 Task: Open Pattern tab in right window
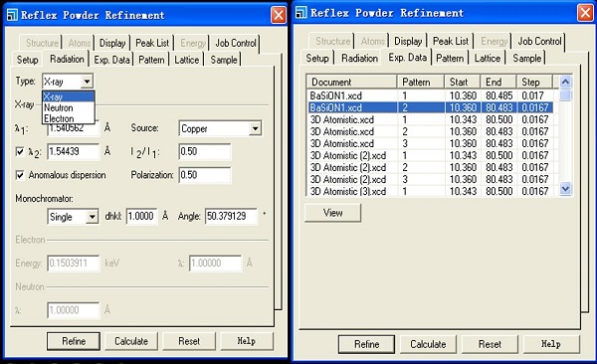tap(450, 59)
